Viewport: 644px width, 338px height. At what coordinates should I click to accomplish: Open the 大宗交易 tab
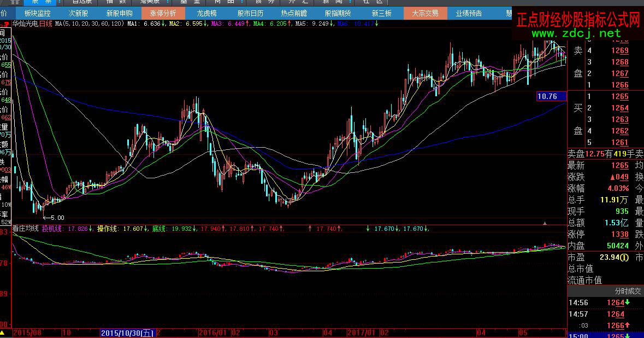pos(425,13)
